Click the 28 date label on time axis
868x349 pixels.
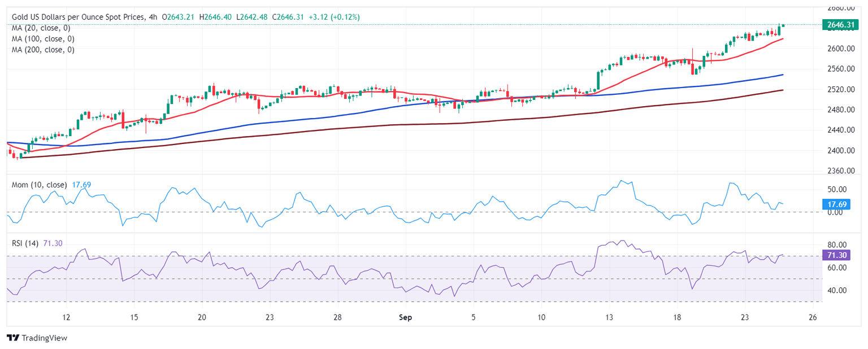[x=337, y=317]
